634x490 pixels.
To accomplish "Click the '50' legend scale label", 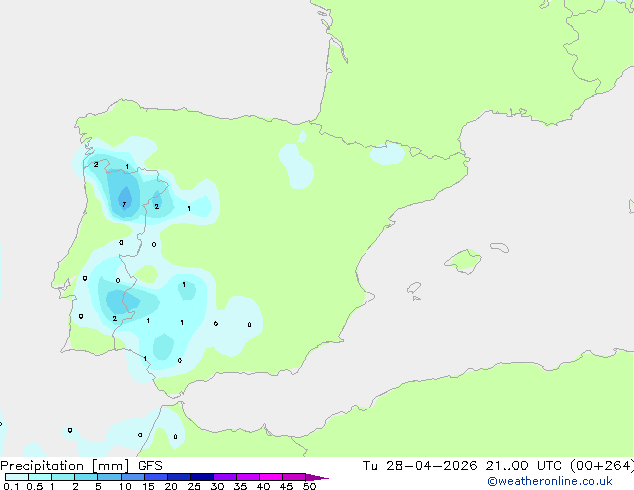I will click(309, 486).
